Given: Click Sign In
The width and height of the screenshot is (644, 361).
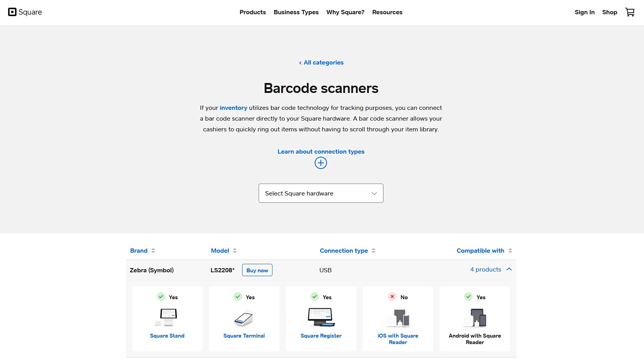Looking at the screenshot, I should click(x=584, y=12).
